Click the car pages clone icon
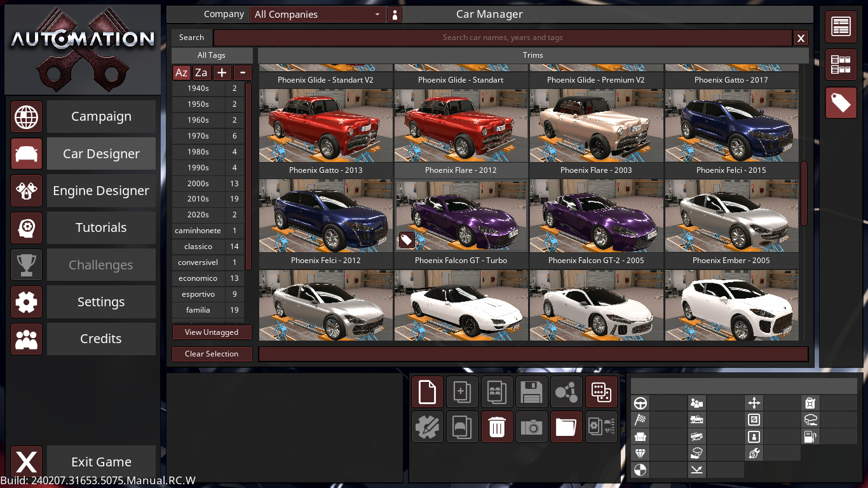 462,427
